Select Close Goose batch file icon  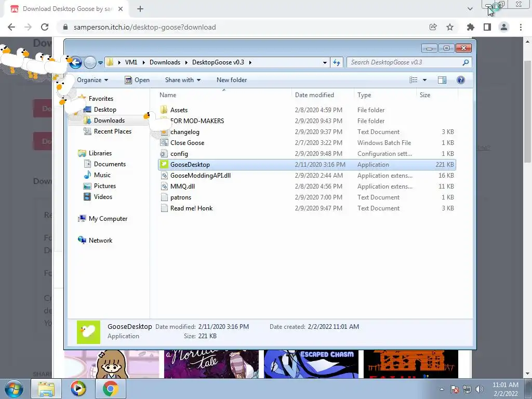point(164,142)
